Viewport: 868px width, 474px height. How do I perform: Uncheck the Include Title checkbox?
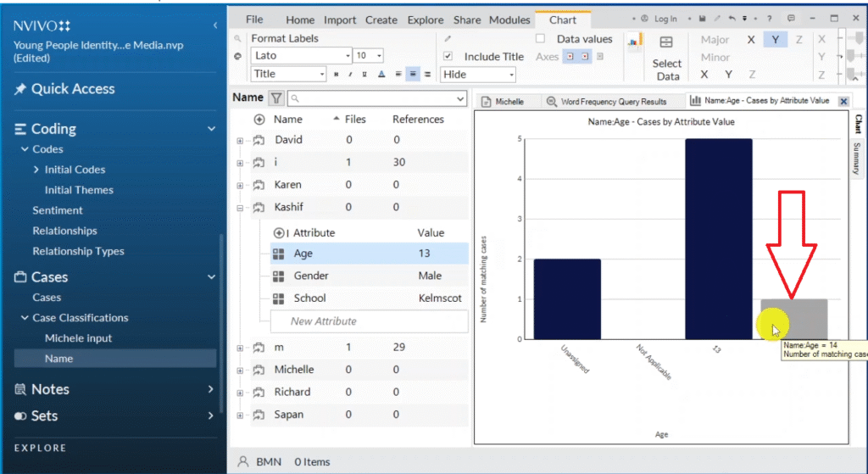(448, 57)
